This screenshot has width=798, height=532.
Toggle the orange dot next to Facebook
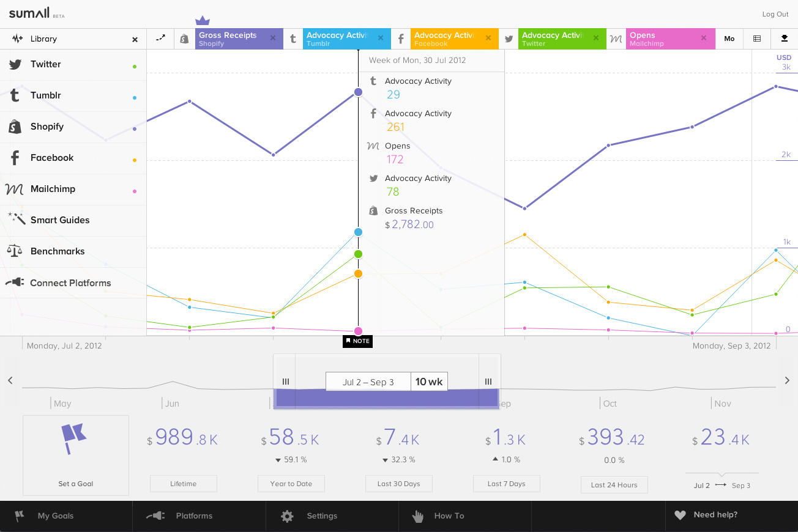click(135, 160)
